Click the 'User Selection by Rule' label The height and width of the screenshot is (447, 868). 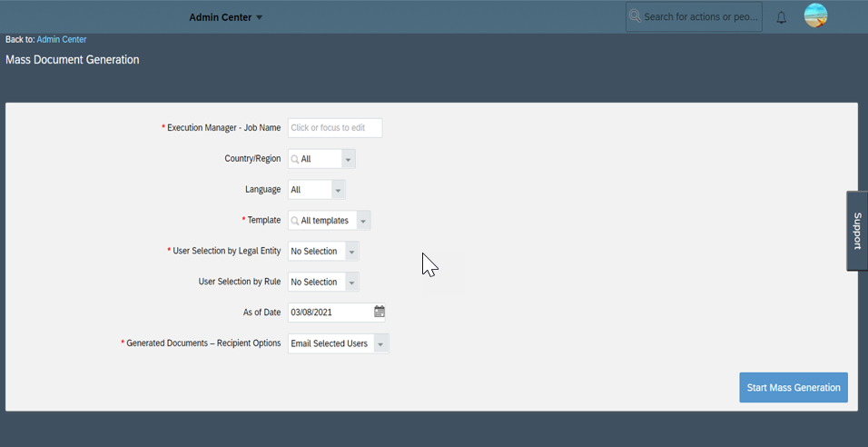239,282
